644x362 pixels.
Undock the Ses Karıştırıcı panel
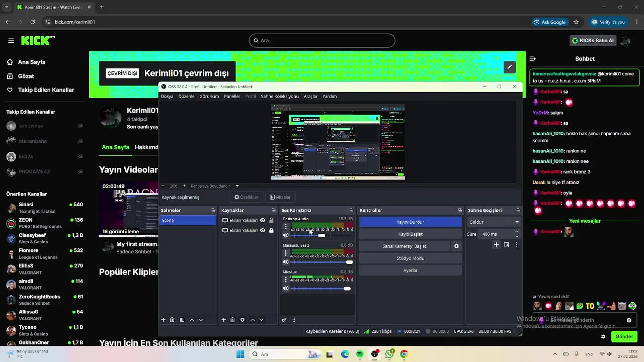(351, 210)
